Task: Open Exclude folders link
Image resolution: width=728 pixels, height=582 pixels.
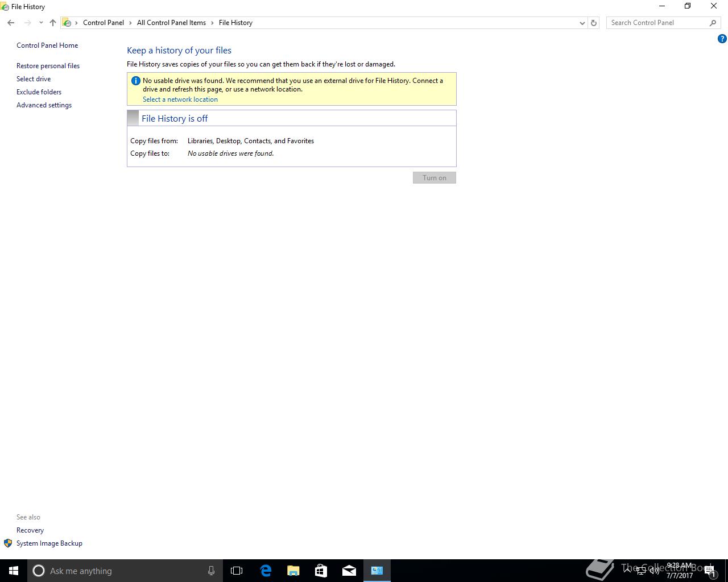Action: [x=39, y=92]
